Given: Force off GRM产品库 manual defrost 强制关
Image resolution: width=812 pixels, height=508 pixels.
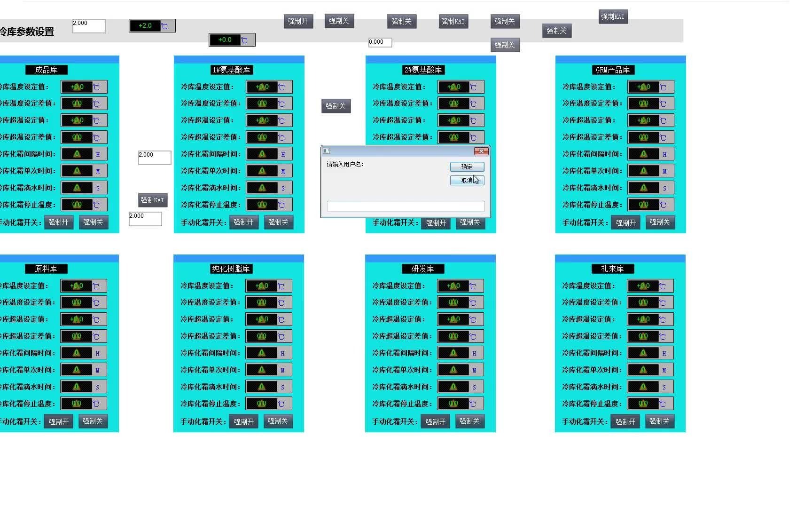Looking at the screenshot, I should pos(660,222).
